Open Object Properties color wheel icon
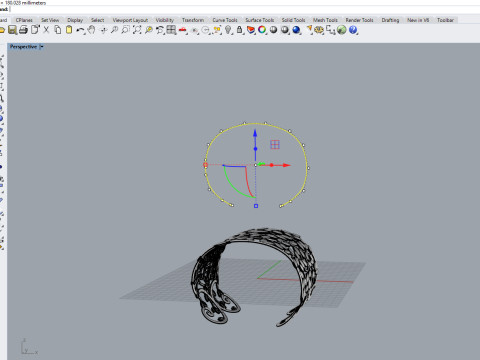 pos(262,30)
